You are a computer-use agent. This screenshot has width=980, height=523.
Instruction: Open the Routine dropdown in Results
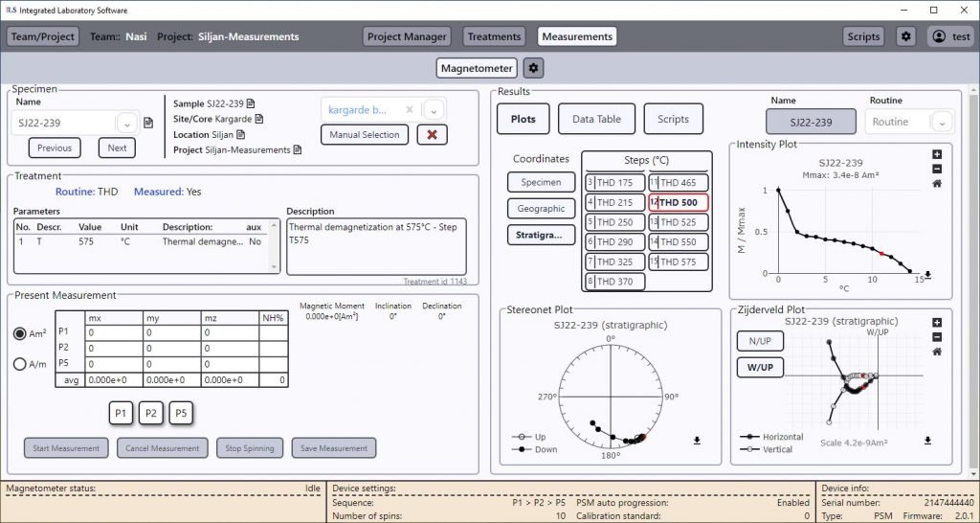pos(942,123)
